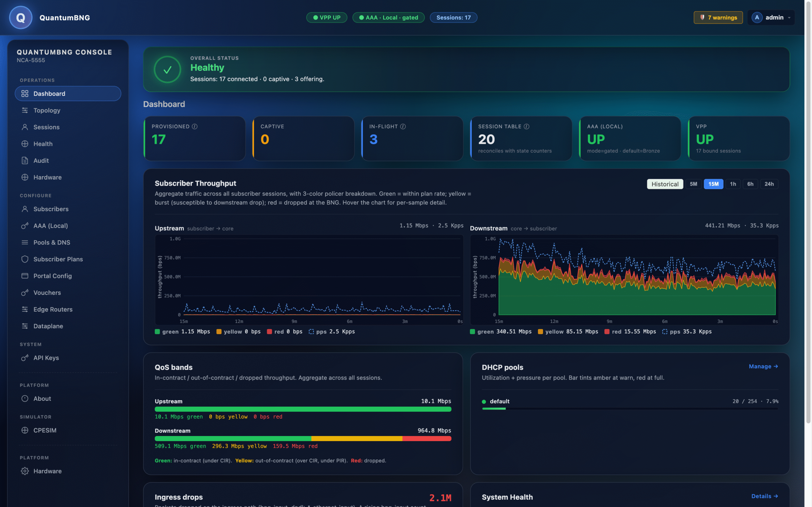
Task: Toggle the Historical throughput mode
Action: coord(665,184)
